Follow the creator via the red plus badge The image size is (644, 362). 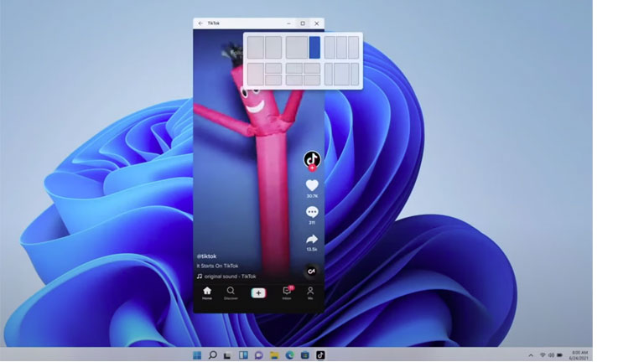pos(312,168)
